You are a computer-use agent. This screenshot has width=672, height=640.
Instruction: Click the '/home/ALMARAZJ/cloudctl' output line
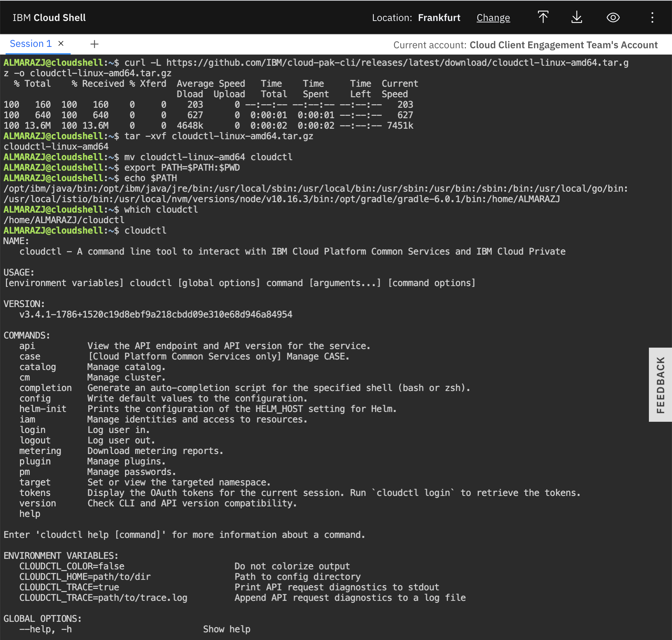click(64, 220)
